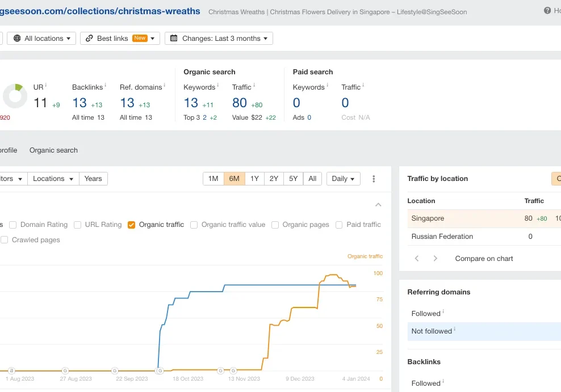Click the info icon beside Not followed
The height and width of the screenshot is (392, 561).
455,330
